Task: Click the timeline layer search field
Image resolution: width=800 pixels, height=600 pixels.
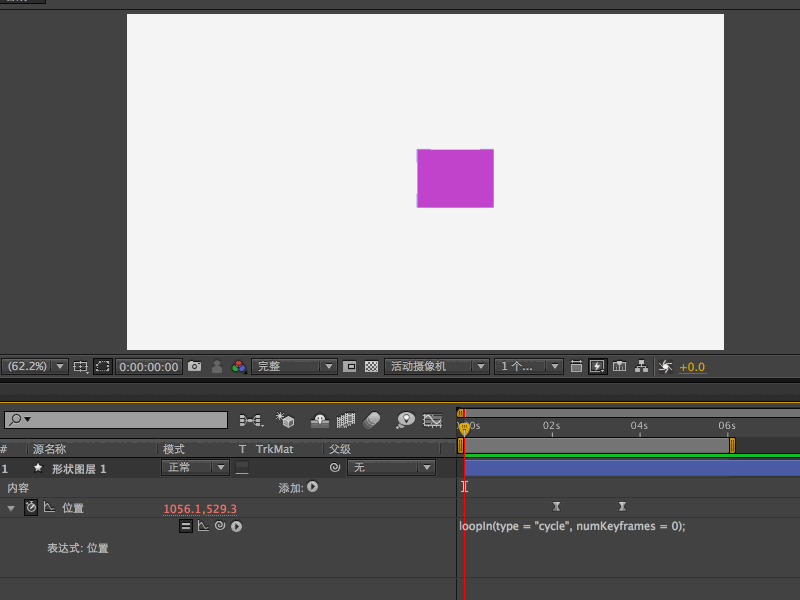Action: [x=116, y=420]
